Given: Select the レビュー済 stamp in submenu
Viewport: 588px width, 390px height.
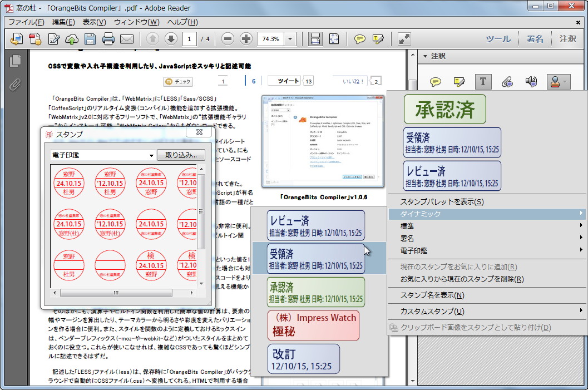Looking at the screenshot, I should pos(316,225).
